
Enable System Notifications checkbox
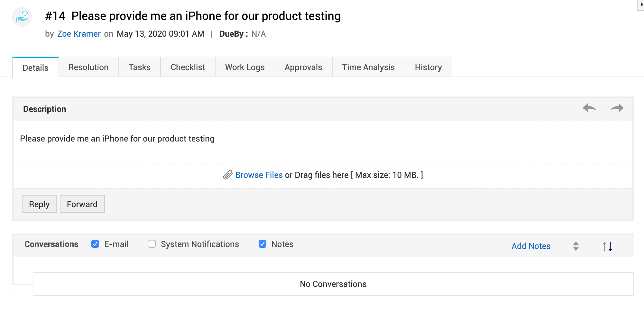(x=152, y=244)
